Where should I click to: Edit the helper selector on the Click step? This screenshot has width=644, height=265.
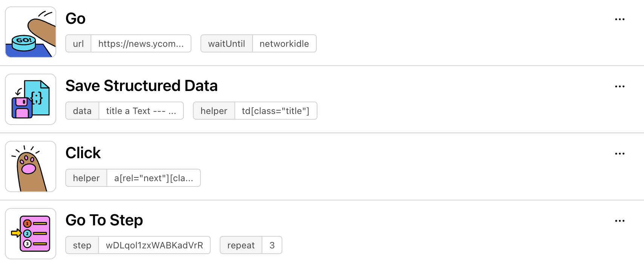pos(154,177)
